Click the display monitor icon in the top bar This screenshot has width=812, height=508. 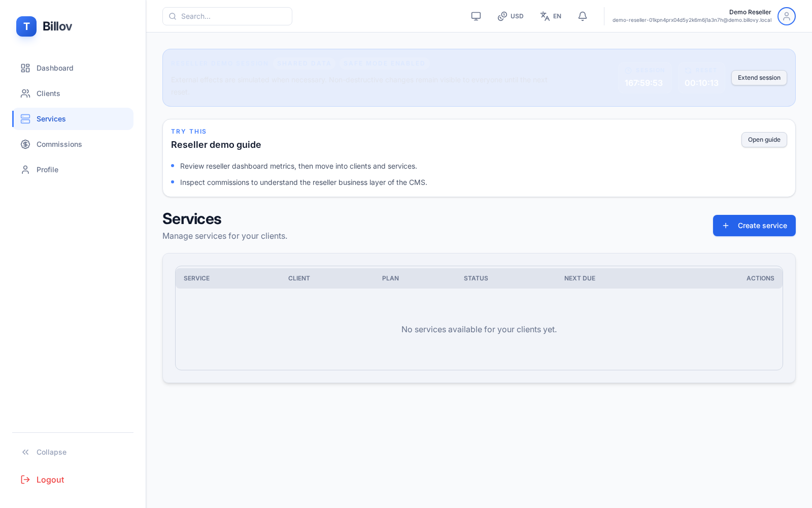pos(476,16)
